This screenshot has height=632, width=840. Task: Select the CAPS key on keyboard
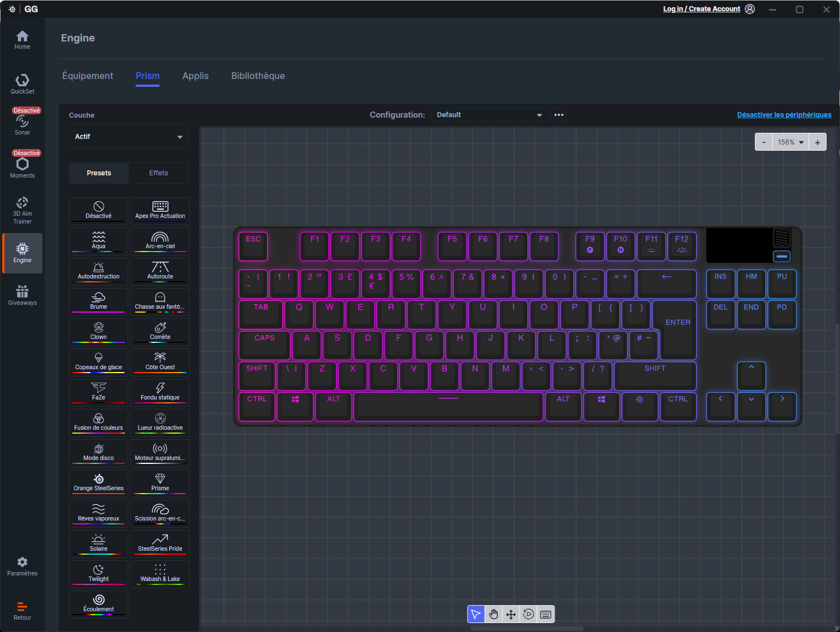(x=265, y=345)
